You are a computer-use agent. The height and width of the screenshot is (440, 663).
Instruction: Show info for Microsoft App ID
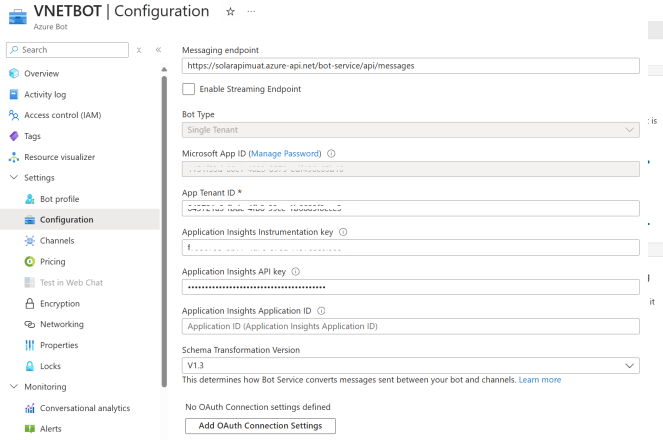coord(332,153)
